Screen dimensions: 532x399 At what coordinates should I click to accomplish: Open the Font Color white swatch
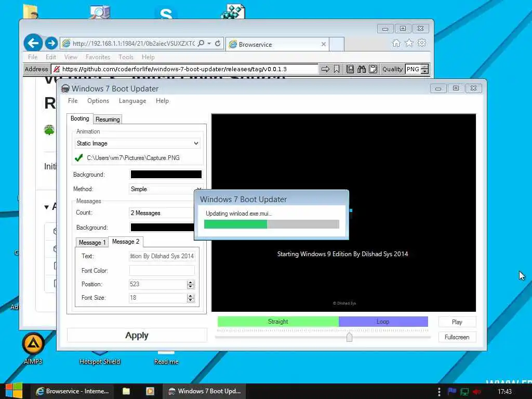[x=162, y=270]
